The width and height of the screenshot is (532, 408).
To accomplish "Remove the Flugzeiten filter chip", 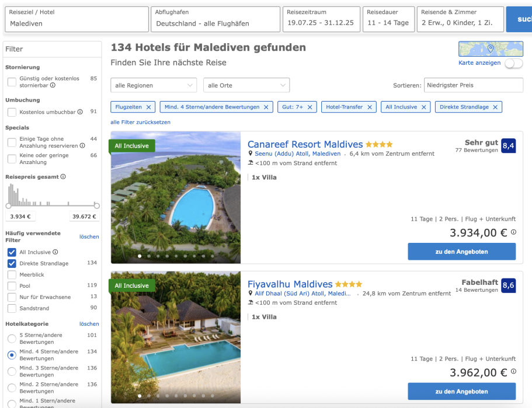I will [x=148, y=107].
